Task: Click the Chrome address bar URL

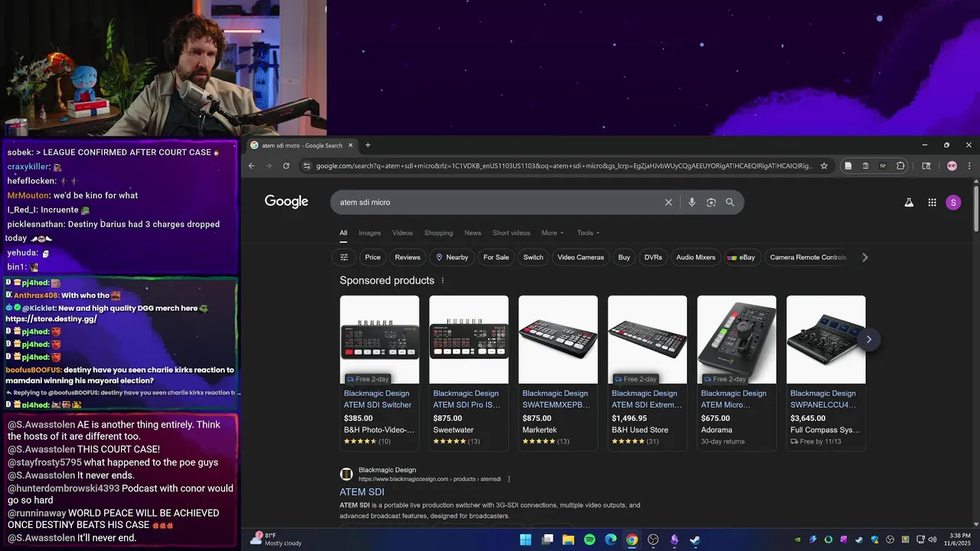Action: (564, 166)
